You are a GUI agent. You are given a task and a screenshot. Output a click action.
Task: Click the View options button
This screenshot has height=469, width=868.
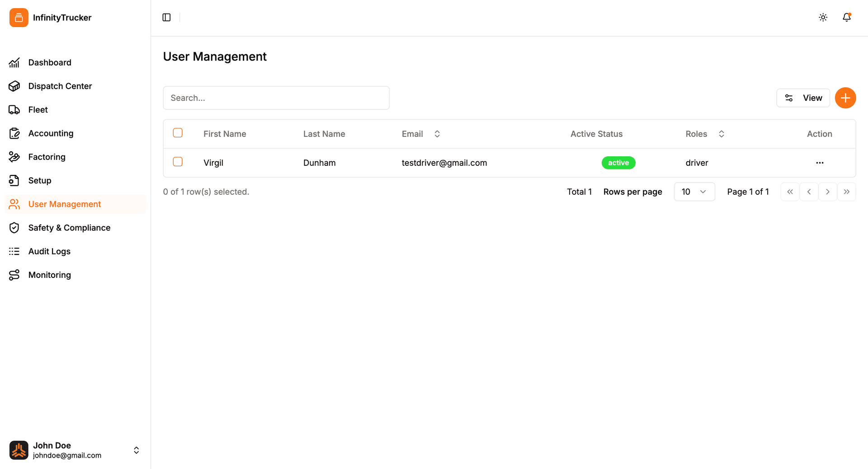coord(803,98)
